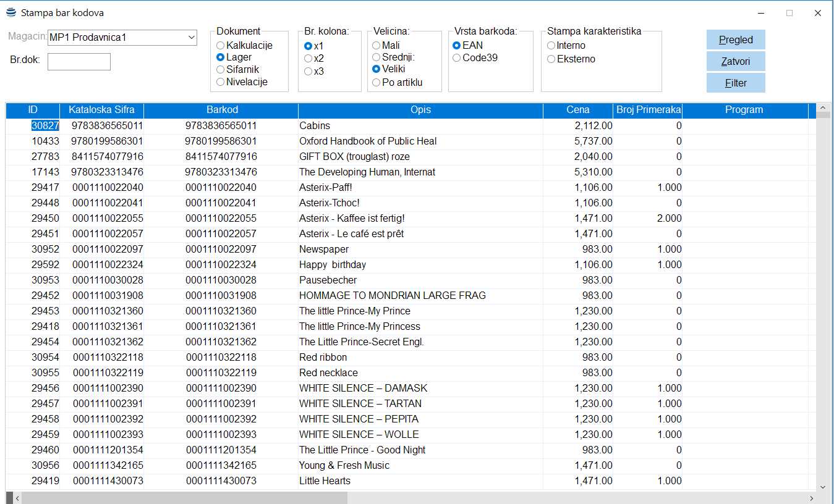Image resolution: width=834 pixels, height=504 pixels.
Task: Switch barcode type to Code39
Action: [x=457, y=58]
